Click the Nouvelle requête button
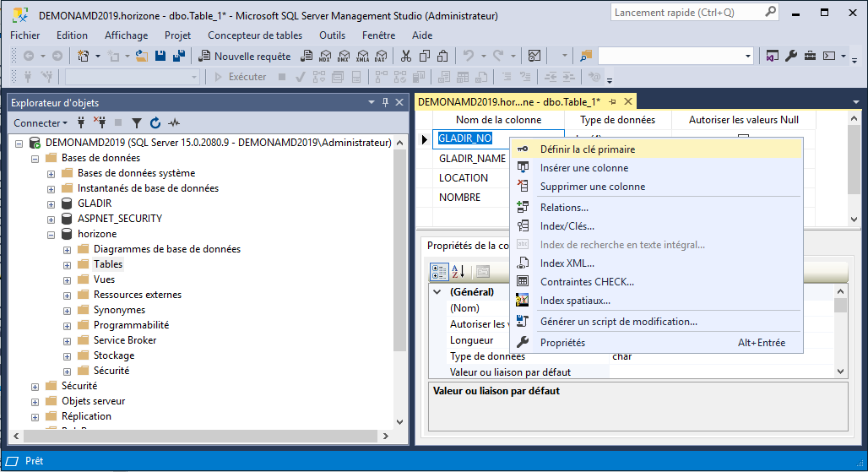 [244, 57]
